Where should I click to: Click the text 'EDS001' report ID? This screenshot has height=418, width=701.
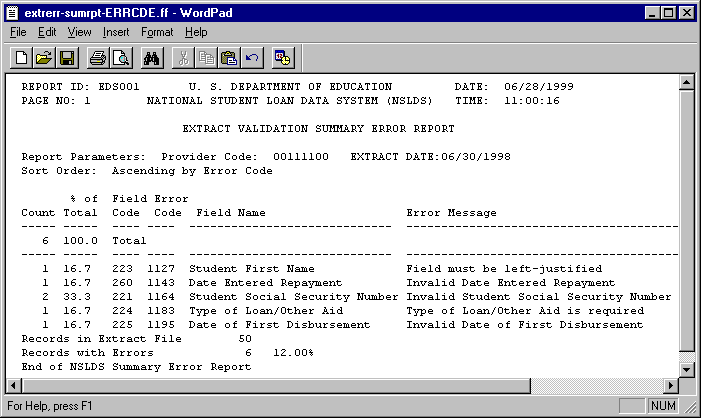coord(119,87)
